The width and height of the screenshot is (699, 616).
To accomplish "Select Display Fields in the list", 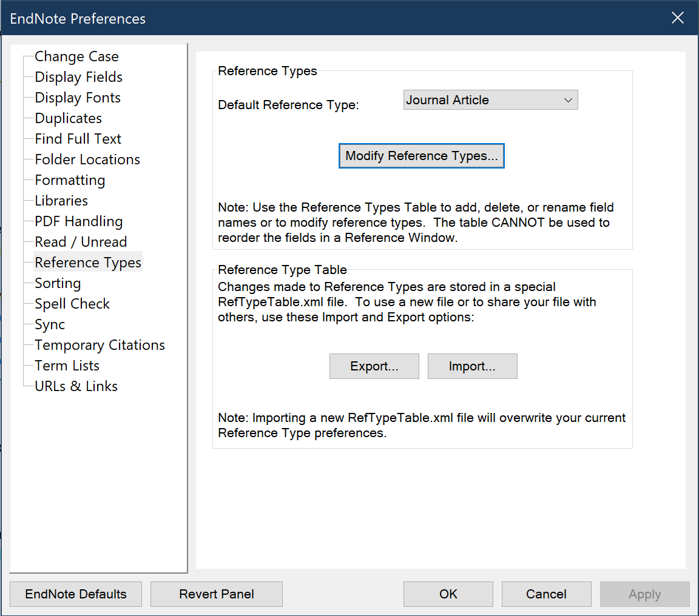I will click(x=78, y=77).
